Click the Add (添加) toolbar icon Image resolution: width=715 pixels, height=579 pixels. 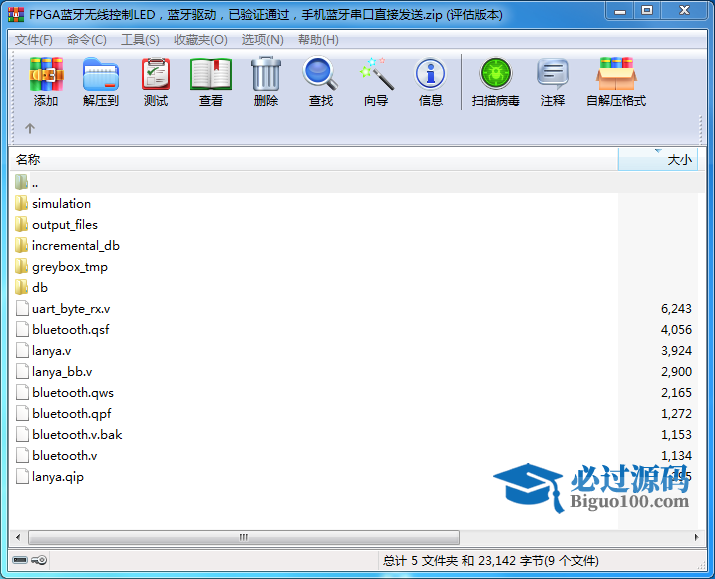point(46,74)
